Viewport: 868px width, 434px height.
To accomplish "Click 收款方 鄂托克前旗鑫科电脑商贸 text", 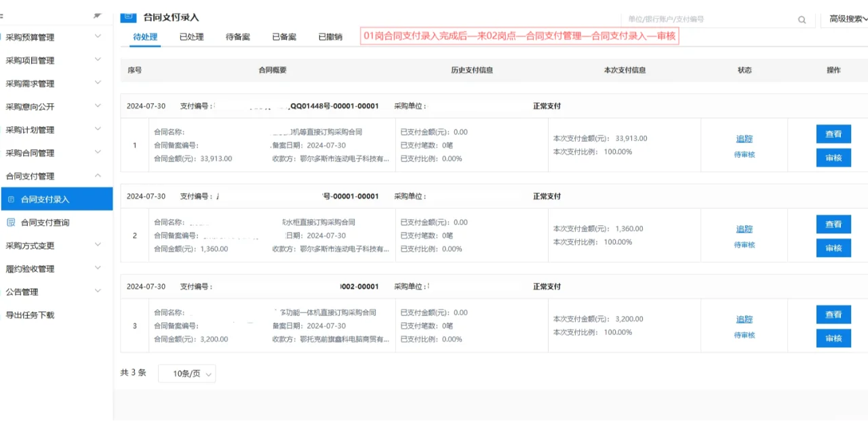I will 331,339.
